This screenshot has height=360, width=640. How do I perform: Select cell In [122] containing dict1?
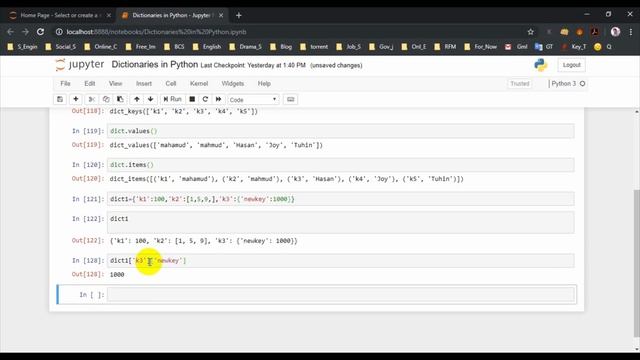point(341,222)
